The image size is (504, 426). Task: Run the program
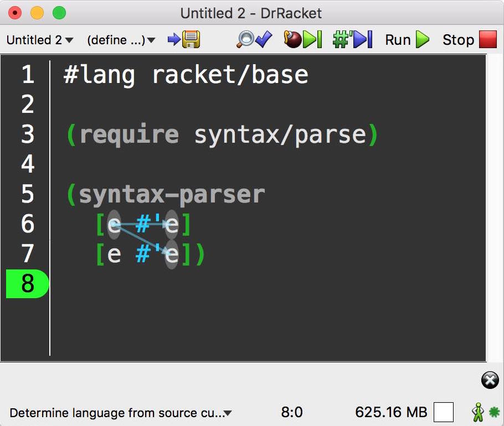pyautogui.click(x=407, y=40)
